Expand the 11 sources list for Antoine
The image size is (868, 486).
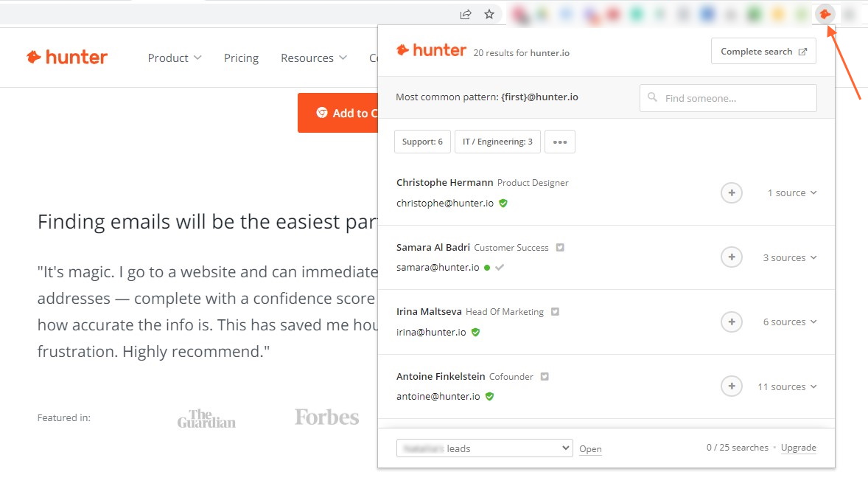click(x=787, y=386)
